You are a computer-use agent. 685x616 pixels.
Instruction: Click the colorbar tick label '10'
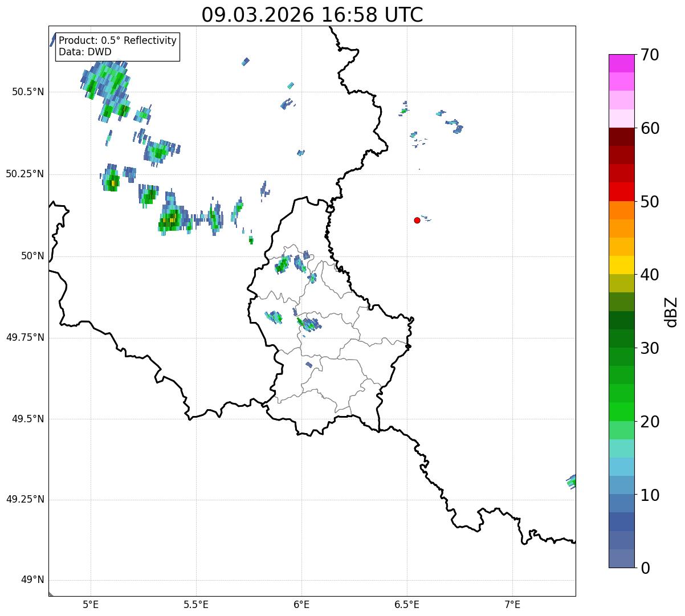(650, 495)
